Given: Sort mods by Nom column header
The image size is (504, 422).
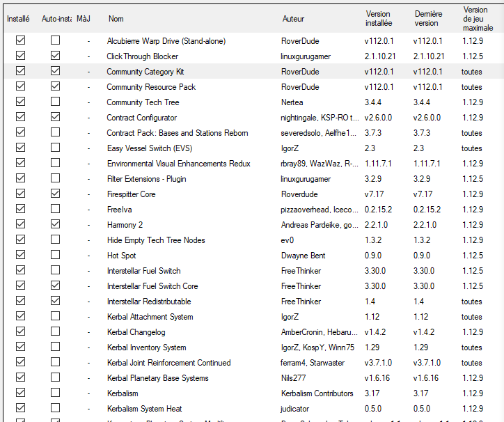Looking at the screenshot, I should click(116, 19).
